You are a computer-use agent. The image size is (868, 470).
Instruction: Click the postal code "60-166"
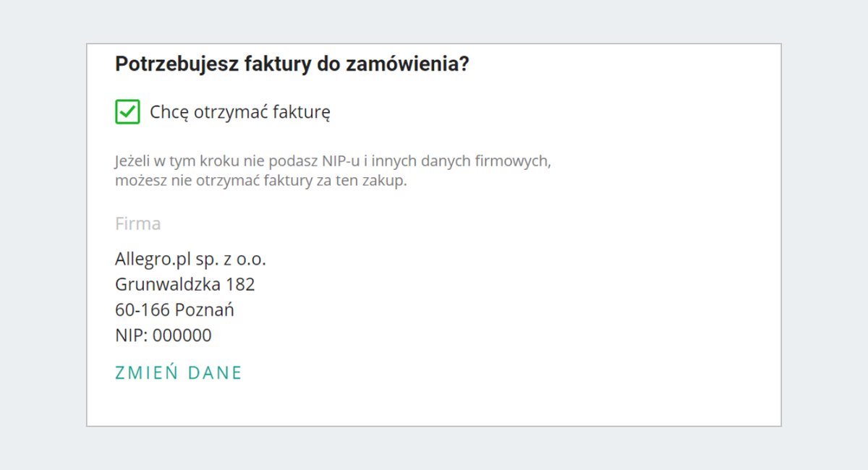click(x=142, y=310)
